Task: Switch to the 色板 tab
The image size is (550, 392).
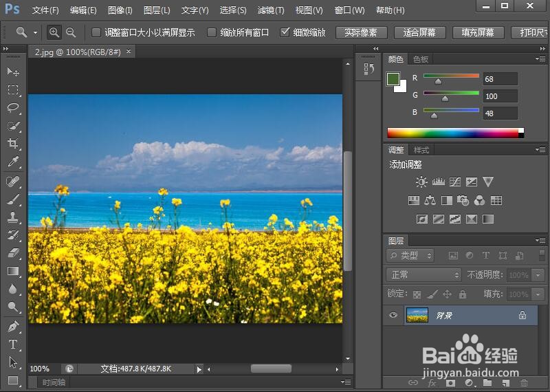Action: pyautogui.click(x=421, y=59)
